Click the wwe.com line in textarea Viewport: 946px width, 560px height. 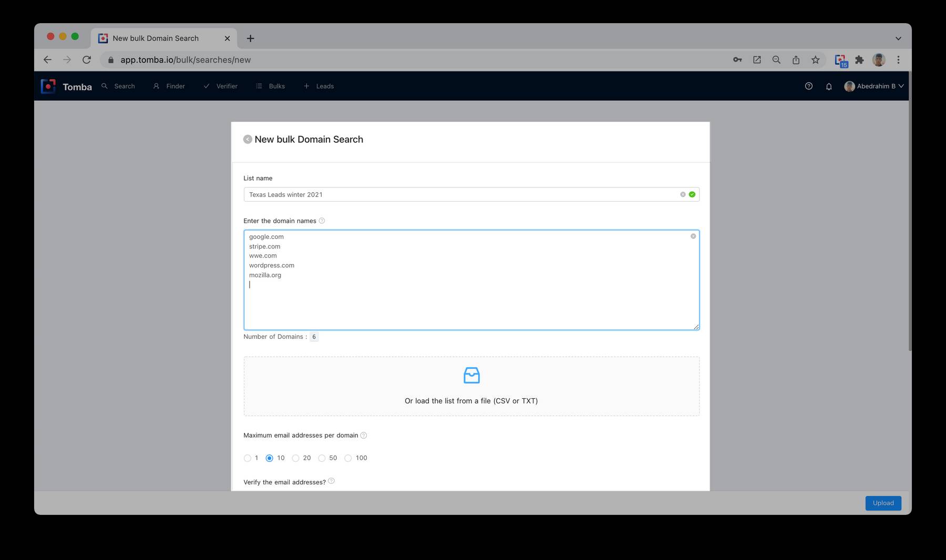tap(263, 256)
